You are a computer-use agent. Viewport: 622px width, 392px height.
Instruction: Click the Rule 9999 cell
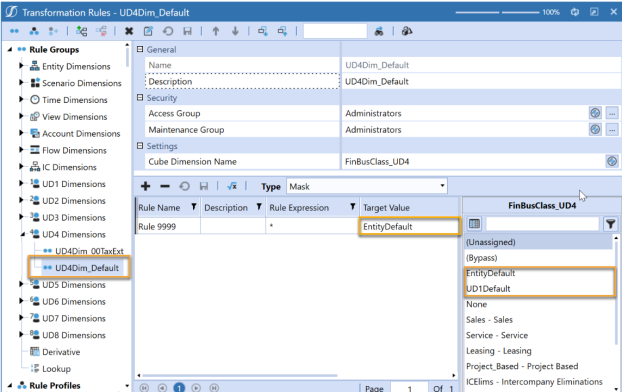[x=168, y=226]
